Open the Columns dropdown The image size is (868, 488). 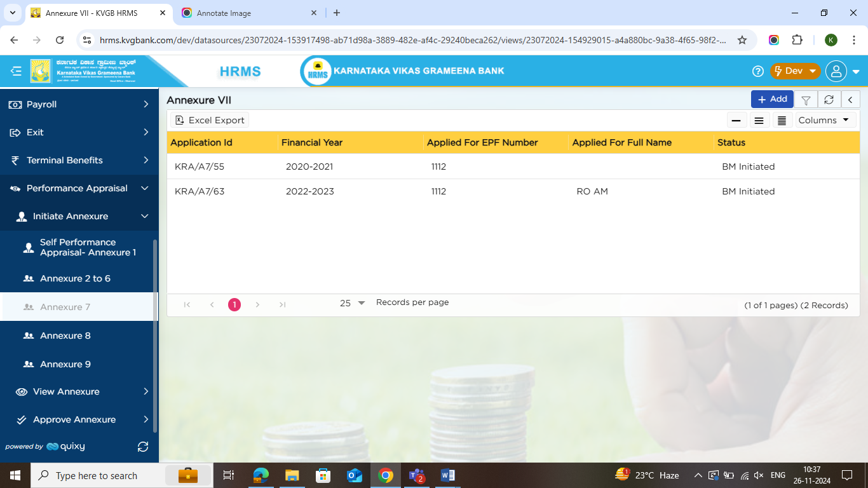click(825, 120)
